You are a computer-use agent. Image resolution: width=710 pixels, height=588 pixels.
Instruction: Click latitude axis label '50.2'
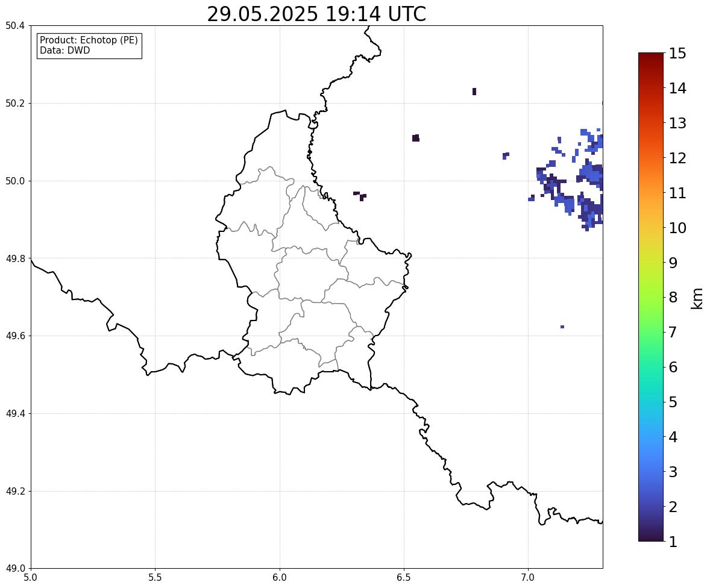(15, 103)
